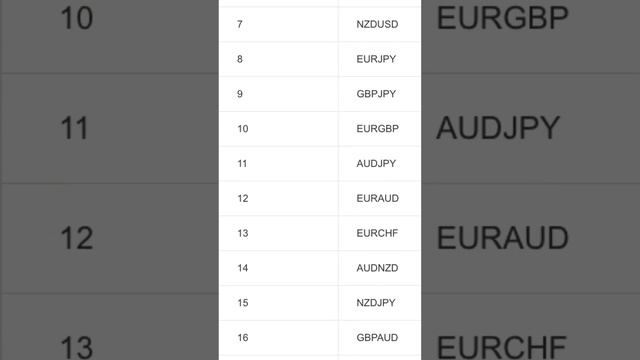Click small EURGBP cell in center table
The width and height of the screenshot is (640, 360).
point(377,129)
